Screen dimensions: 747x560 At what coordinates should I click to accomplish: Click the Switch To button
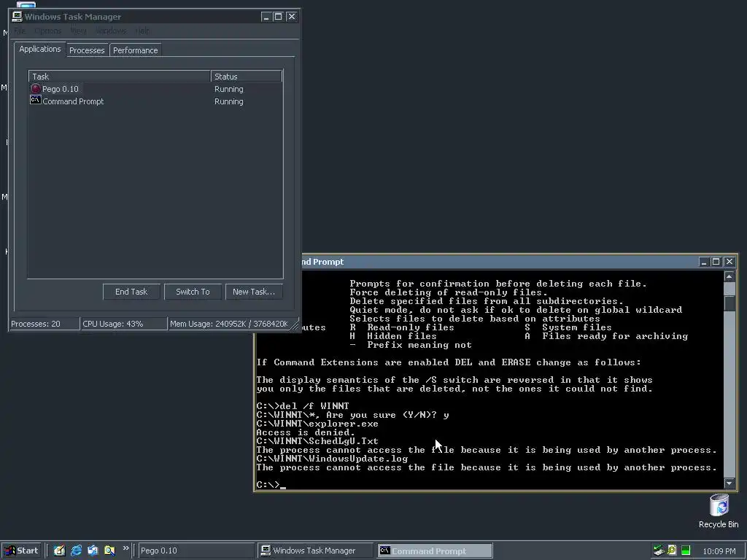[193, 292]
